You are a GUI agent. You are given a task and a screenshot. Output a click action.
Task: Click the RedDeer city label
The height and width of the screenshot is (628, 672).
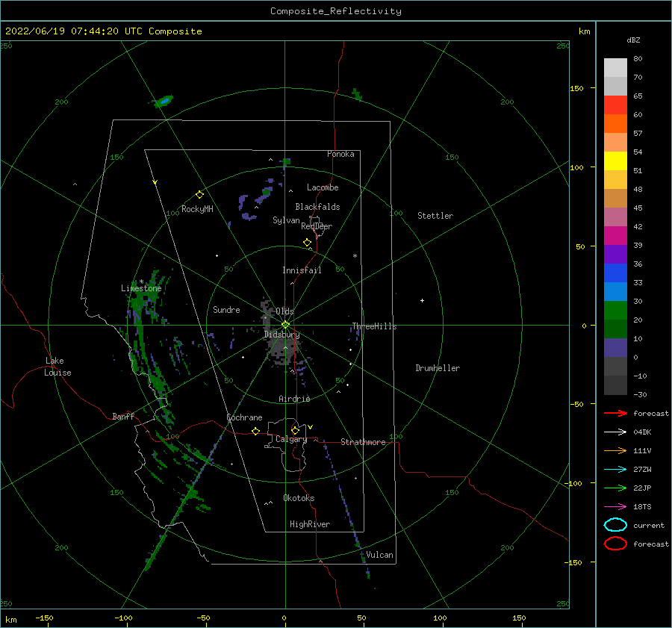pyautogui.click(x=317, y=226)
